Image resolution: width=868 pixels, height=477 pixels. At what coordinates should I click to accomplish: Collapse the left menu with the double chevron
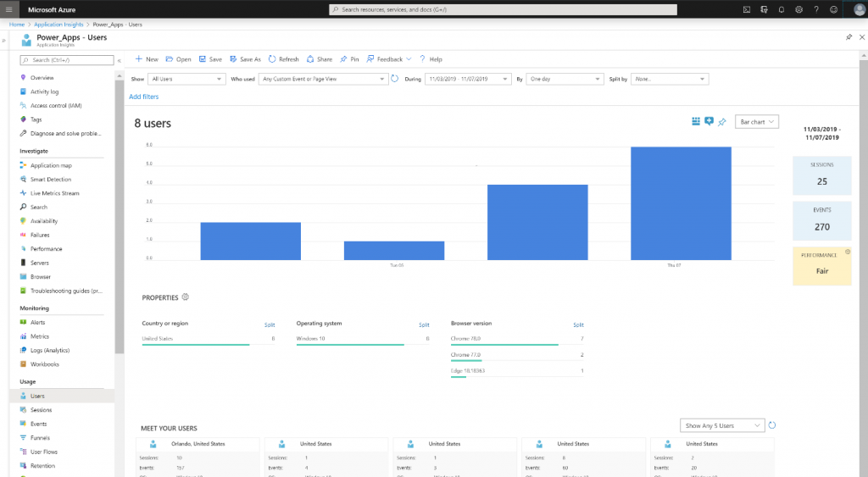119,60
